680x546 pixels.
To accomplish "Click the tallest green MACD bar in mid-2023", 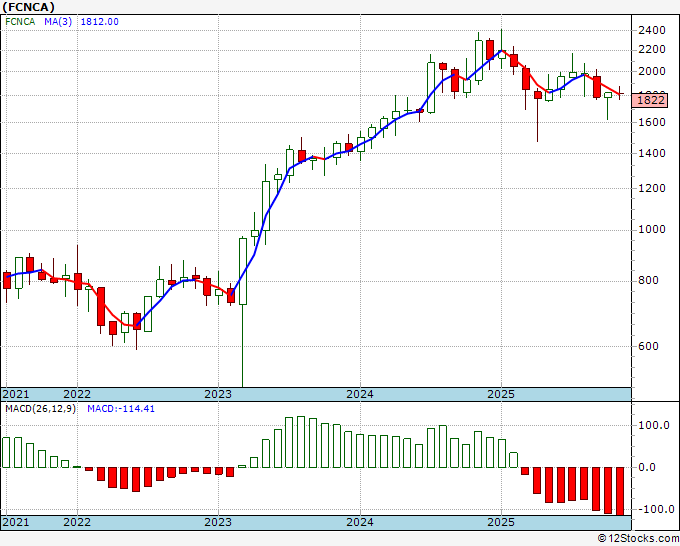I will (301, 442).
